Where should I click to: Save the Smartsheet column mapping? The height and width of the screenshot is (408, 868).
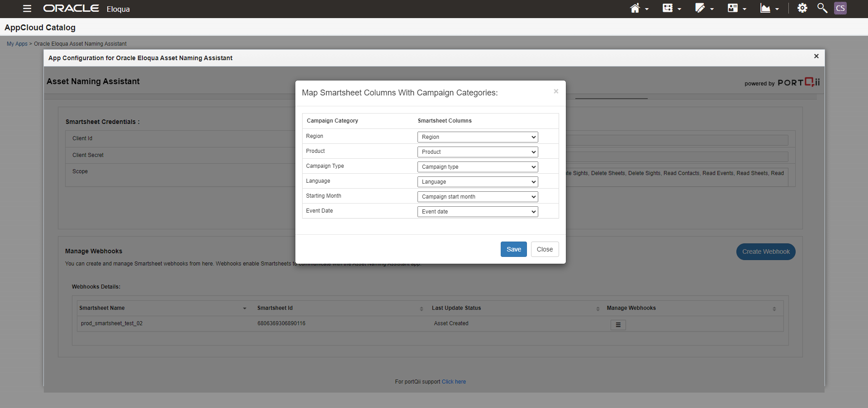[x=513, y=249]
